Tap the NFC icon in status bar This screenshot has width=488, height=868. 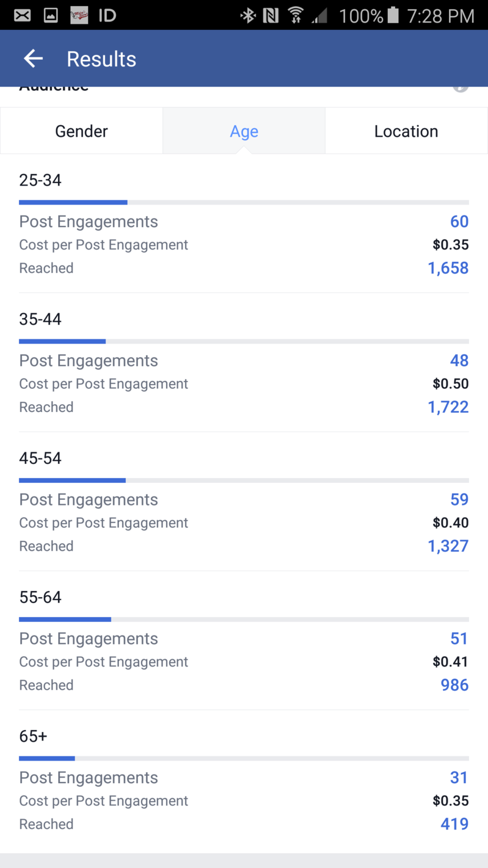pos(270,15)
